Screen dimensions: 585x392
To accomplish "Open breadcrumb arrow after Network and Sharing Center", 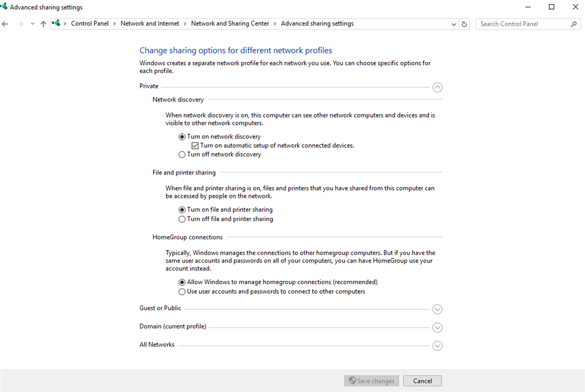I will 275,24.
